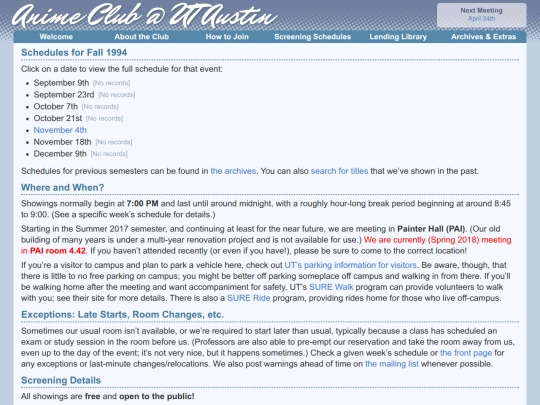
Task: Open 'the mailing list' link
Action: coord(392,364)
